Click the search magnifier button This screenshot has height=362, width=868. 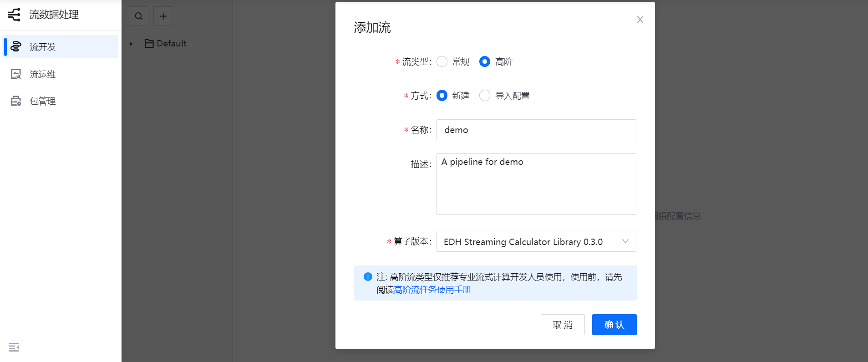(139, 16)
